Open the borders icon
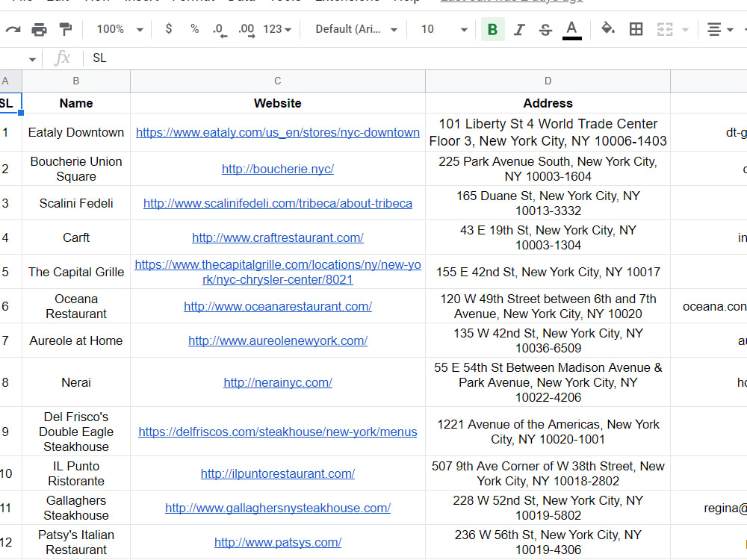 point(636,30)
